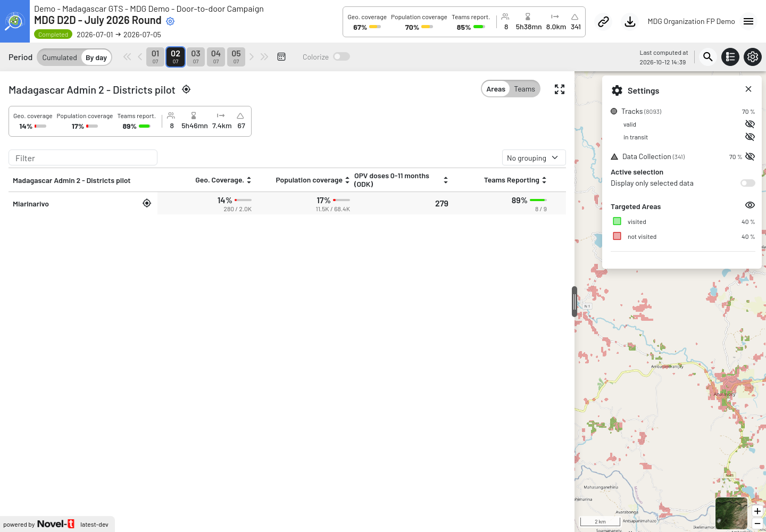Go to the previous day
This screenshot has width=766, height=532.
140,57
